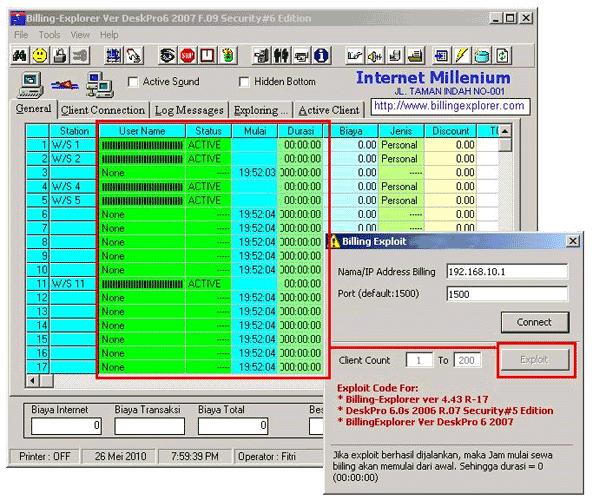The height and width of the screenshot is (500, 593).
Task: Click the padlock lock toolbar icon
Action: (x=60, y=56)
